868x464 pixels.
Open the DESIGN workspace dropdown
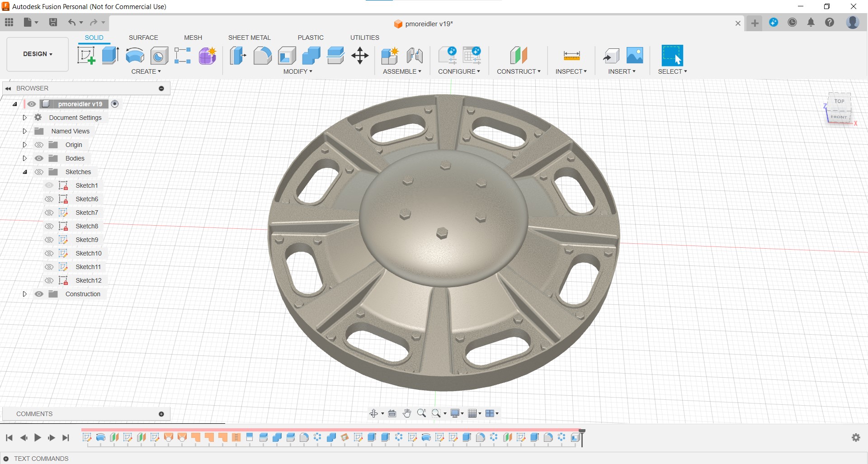pyautogui.click(x=38, y=54)
